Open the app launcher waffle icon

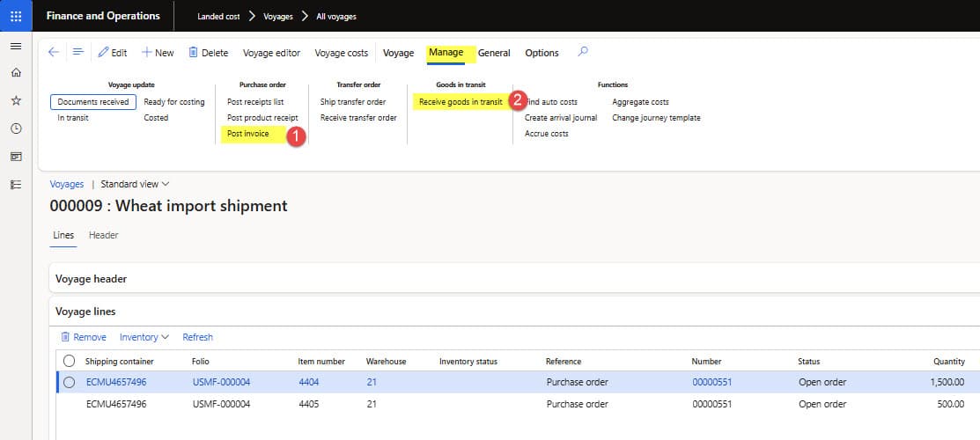point(16,16)
